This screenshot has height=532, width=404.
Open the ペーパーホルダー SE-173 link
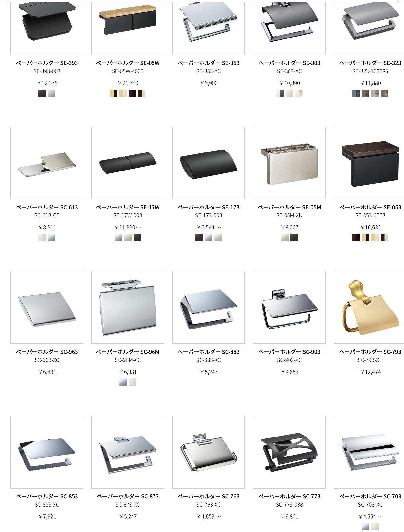209,207
